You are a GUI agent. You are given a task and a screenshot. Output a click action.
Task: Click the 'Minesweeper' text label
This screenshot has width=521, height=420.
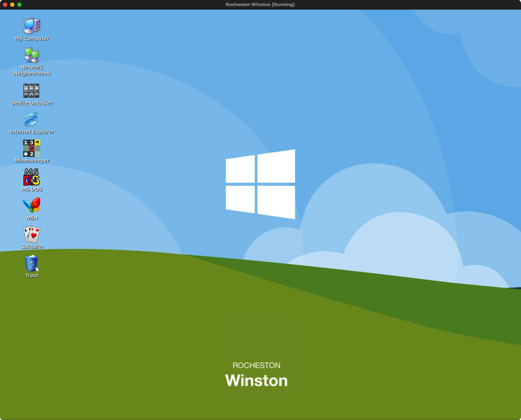[x=32, y=161]
